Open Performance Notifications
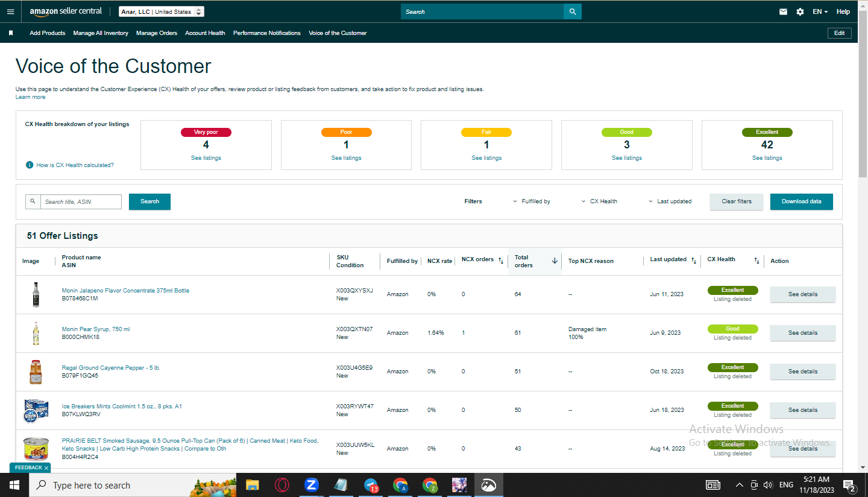 coord(267,33)
